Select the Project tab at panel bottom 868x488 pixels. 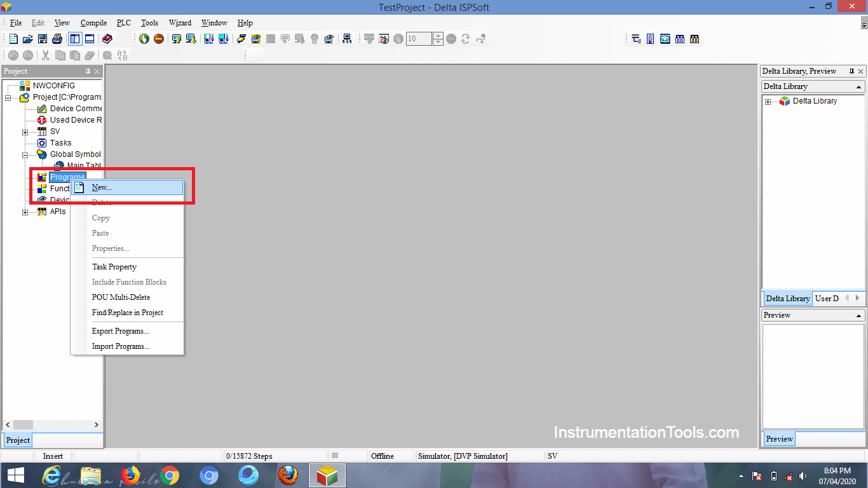click(18, 440)
